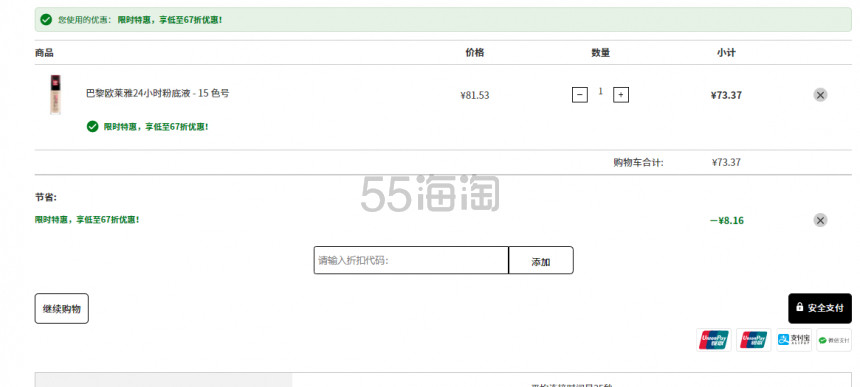Click the offer text in the top green banner
Viewport: 860px width, 387px height.
[170, 20]
